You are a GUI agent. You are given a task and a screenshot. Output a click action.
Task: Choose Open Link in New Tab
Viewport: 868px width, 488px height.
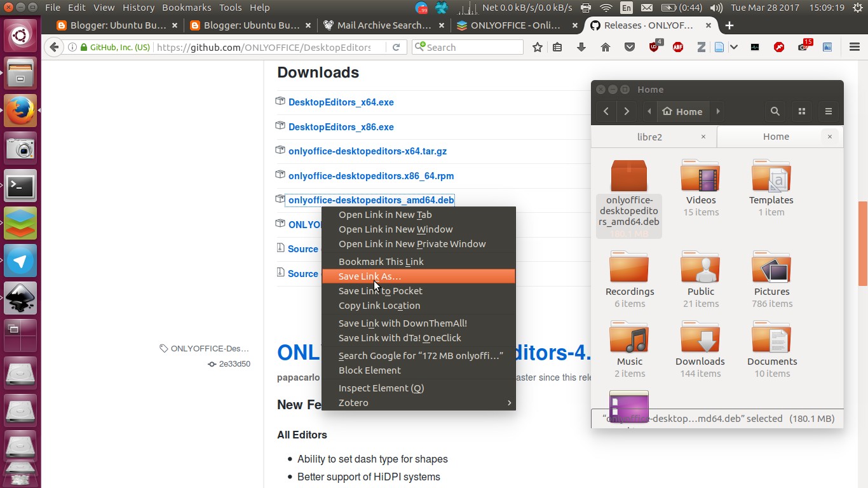(x=419, y=215)
